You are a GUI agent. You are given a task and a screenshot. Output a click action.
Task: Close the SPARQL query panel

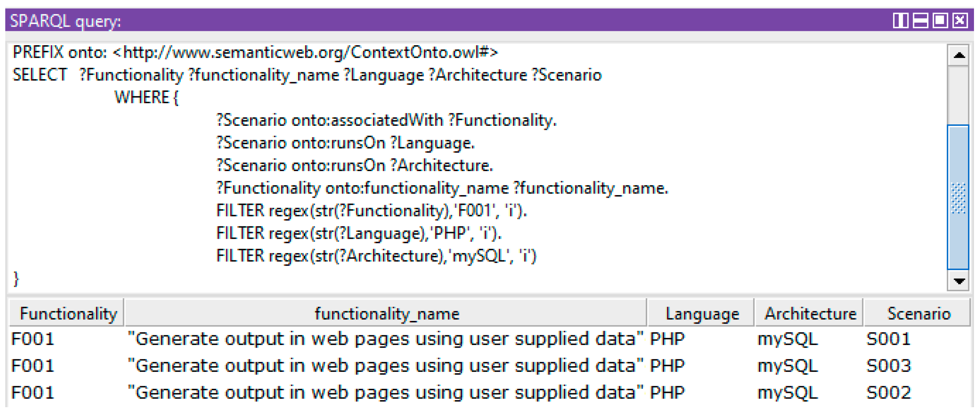pos(960,20)
